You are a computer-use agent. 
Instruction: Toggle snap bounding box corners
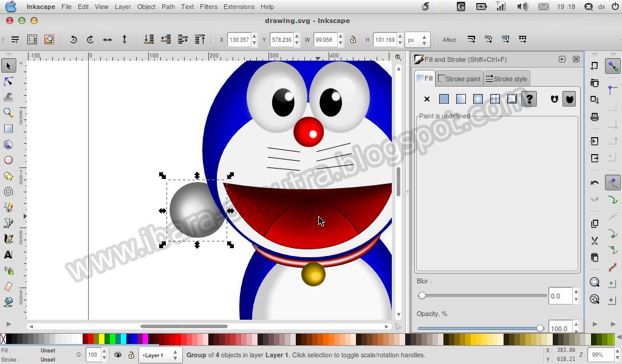pos(613,90)
